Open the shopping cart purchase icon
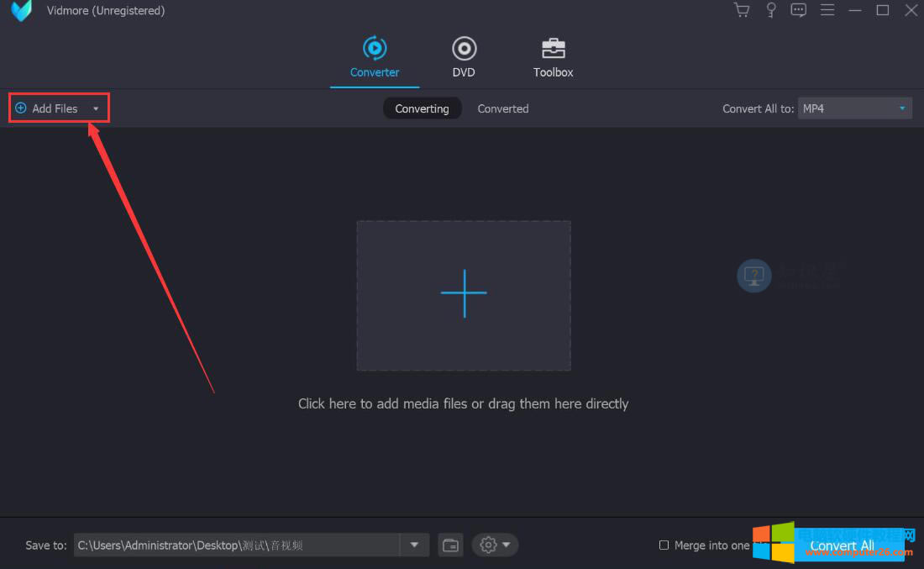The height and width of the screenshot is (569, 924). tap(742, 10)
